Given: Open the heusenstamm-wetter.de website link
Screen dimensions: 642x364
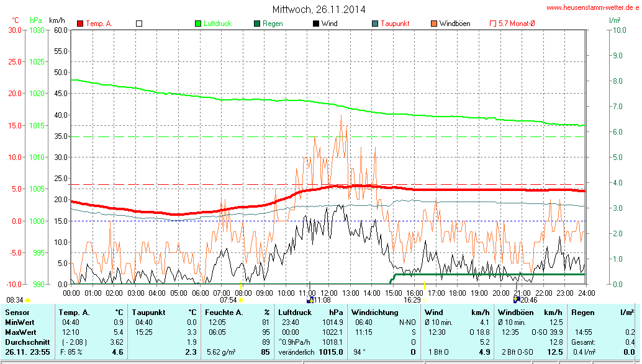Looking at the screenshot, I should (x=592, y=7).
